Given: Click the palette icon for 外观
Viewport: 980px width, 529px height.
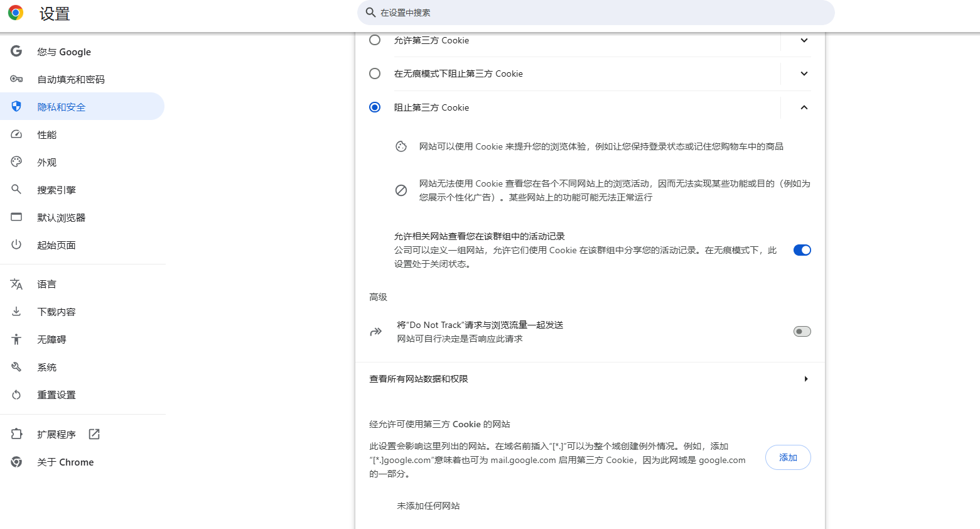Looking at the screenshot, I should 16,162.
